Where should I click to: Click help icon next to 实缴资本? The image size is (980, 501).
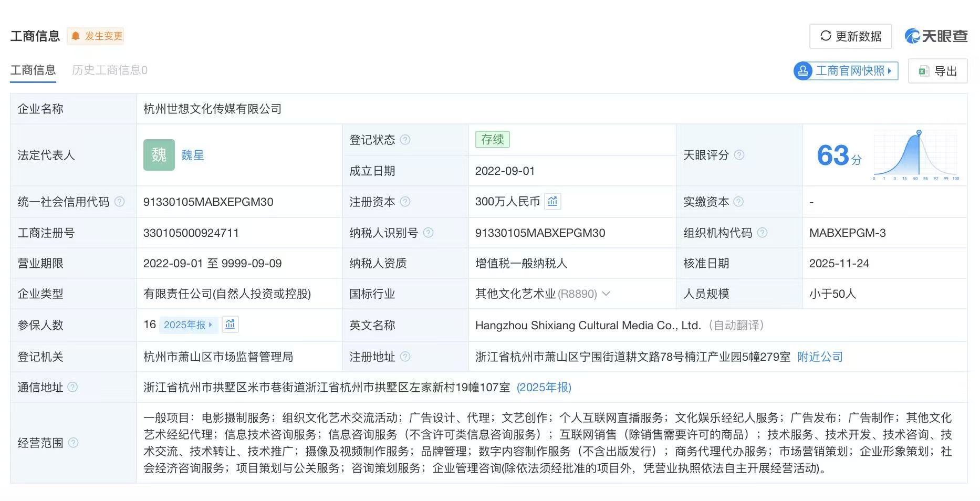(x=738, y=202)
